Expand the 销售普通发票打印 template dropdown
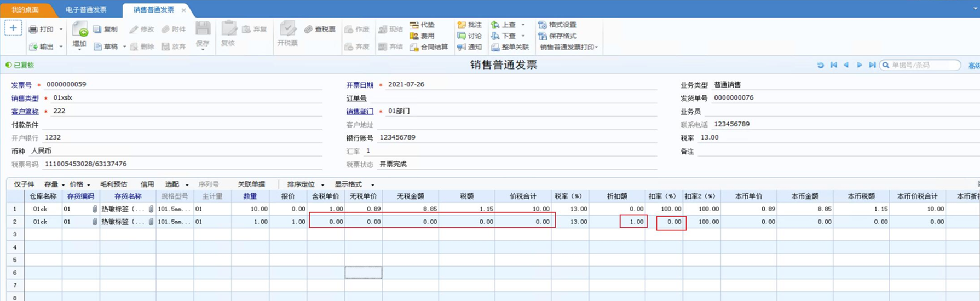The width and height of the screenshot is (980, 301). (x=596, y=48)
